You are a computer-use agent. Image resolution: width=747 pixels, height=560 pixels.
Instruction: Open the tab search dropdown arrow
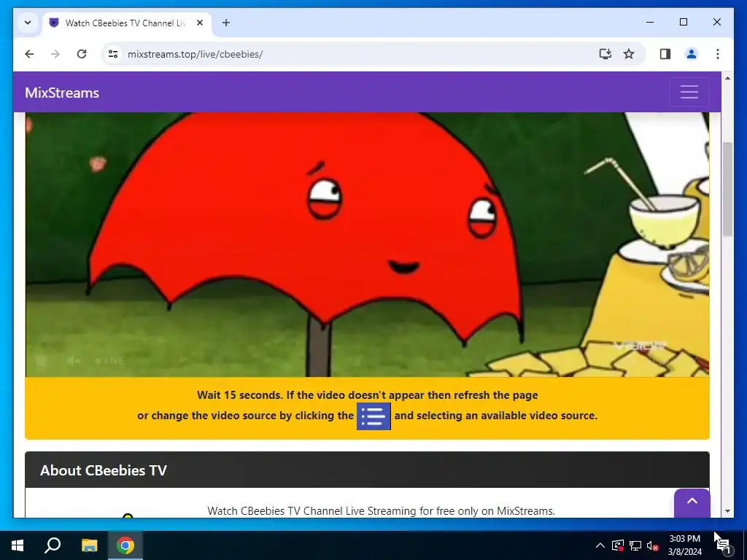(x=28, y=23)
